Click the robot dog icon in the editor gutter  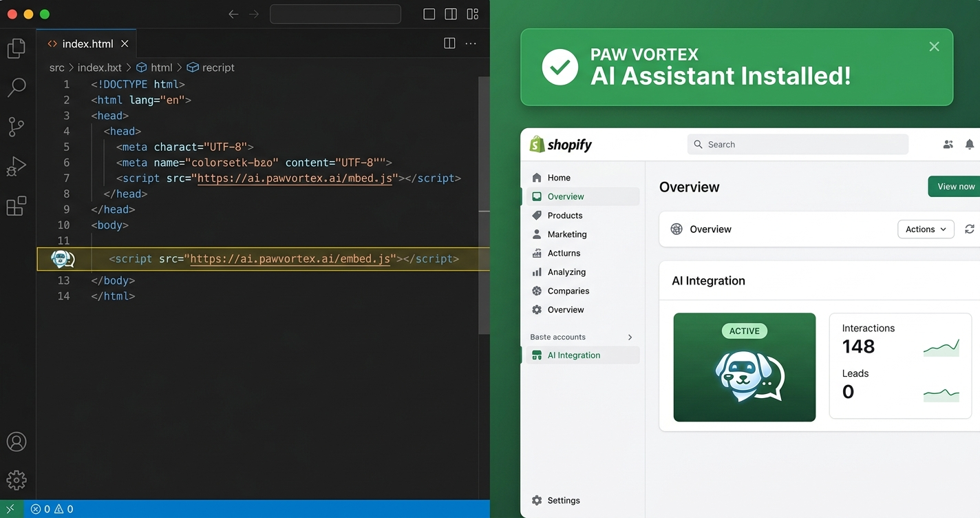pos(63,259)
